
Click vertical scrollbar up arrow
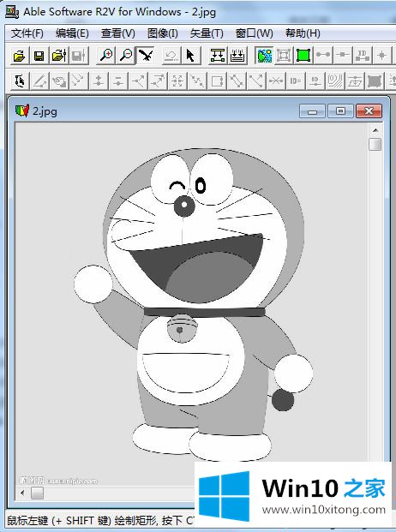tap(375, 130)
